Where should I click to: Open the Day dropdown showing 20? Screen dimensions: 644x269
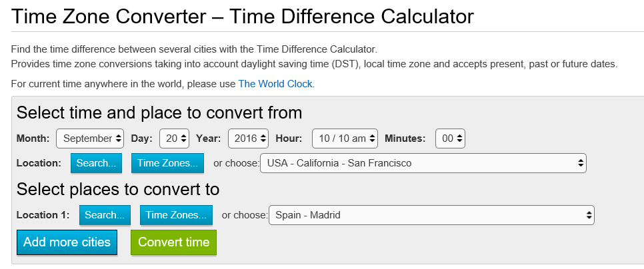coord(175,138)
